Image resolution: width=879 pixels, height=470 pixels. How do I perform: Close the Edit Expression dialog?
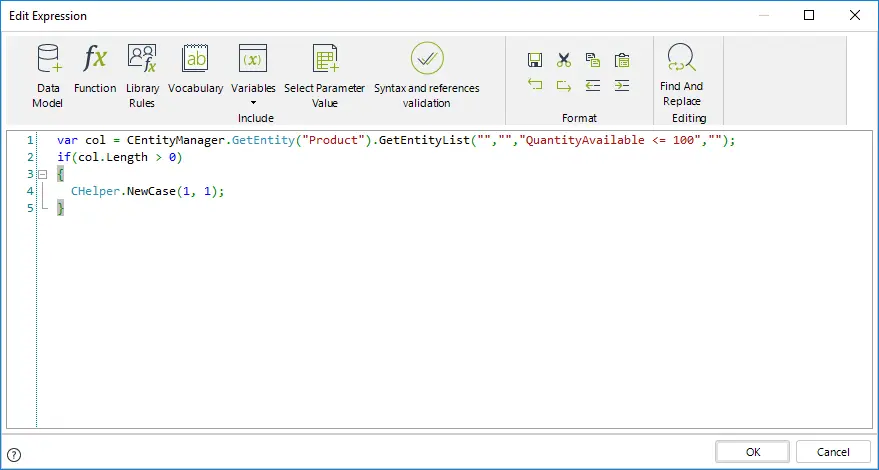click(x=855, y=15)
